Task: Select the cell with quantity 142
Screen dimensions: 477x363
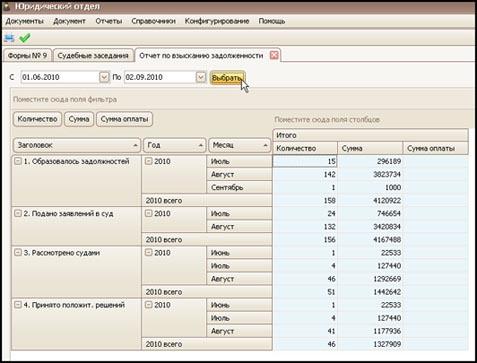Action: (305, 174)
